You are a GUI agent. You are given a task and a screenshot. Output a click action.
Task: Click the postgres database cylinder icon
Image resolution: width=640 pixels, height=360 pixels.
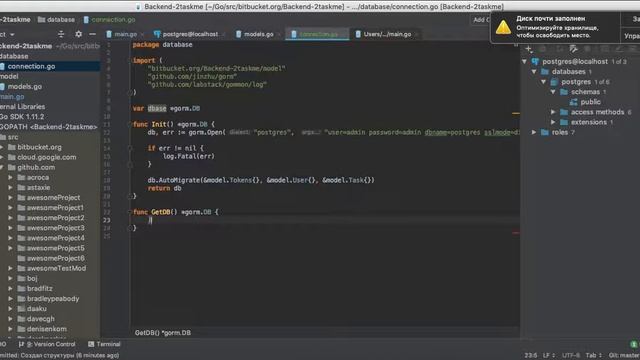[x=554, y=82]
